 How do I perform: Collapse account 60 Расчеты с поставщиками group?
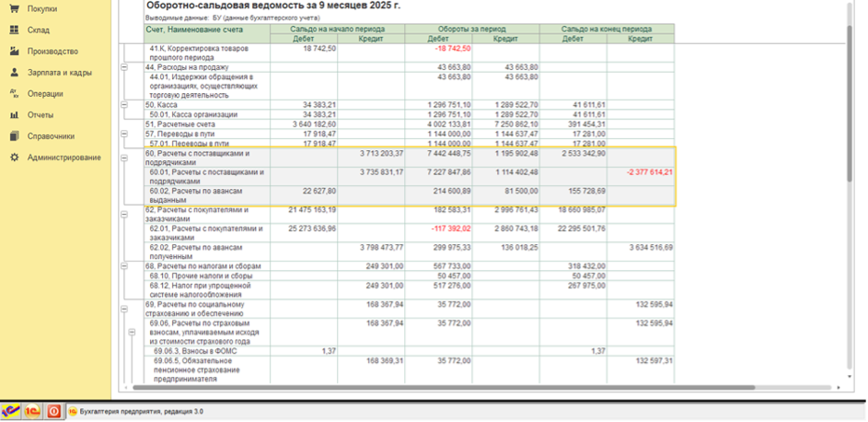(124, 158)
